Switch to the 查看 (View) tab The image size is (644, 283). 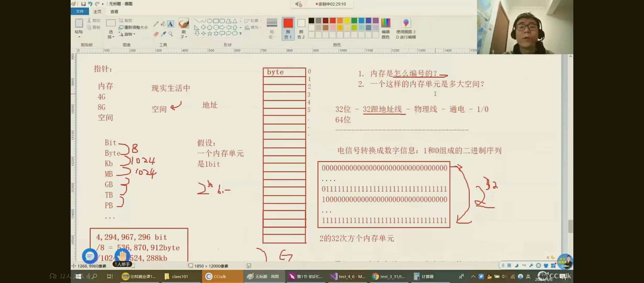114,12
